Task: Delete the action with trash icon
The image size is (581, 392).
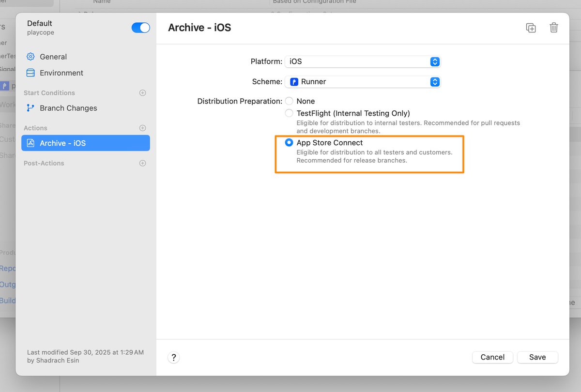Action: 554,28
